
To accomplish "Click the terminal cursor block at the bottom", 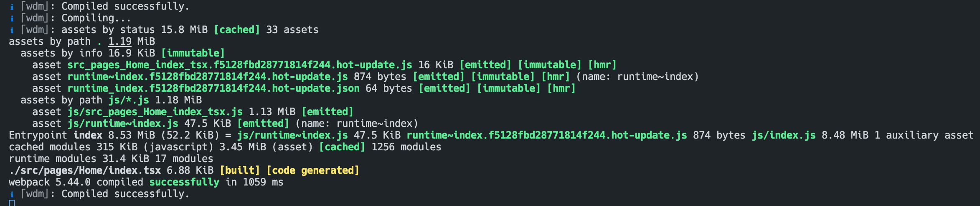I will [x=12, y=203].
